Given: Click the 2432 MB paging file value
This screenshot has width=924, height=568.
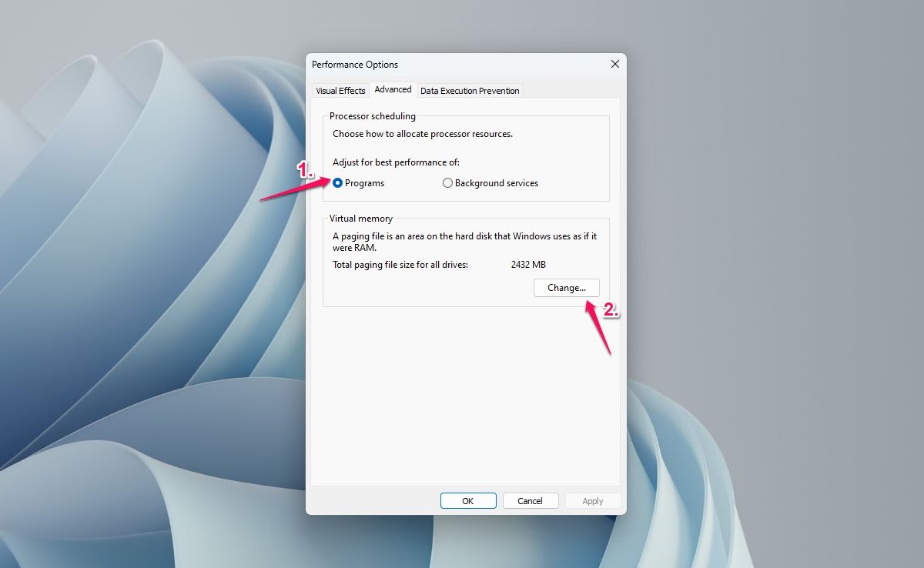Looking at the screenshot, I should coord(528,265).
